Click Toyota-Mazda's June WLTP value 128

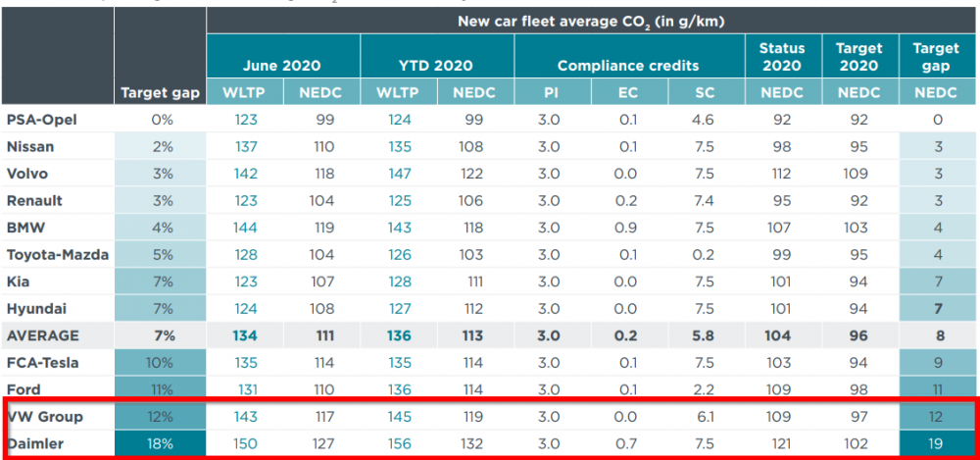(x=245, y=255)
